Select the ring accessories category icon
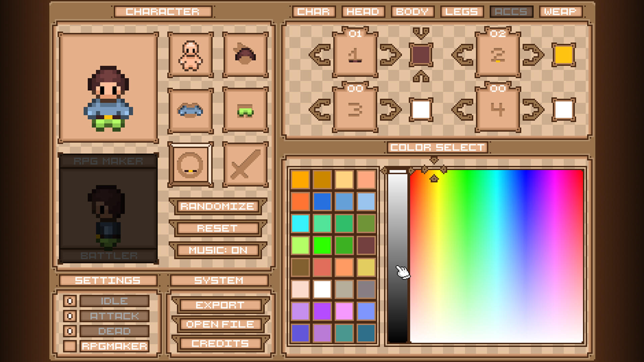644x362 pixels. coord(190,165)
